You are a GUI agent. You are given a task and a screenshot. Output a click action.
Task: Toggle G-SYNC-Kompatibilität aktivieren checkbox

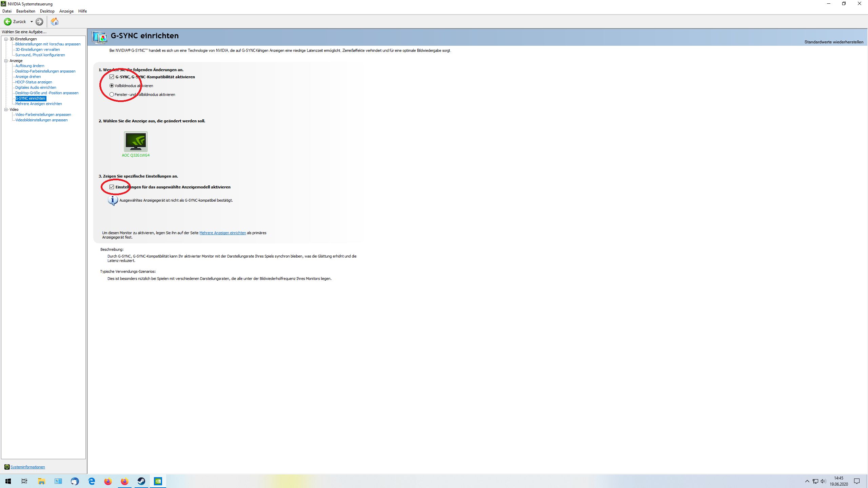pyautogui.click(x=112, y=77)
